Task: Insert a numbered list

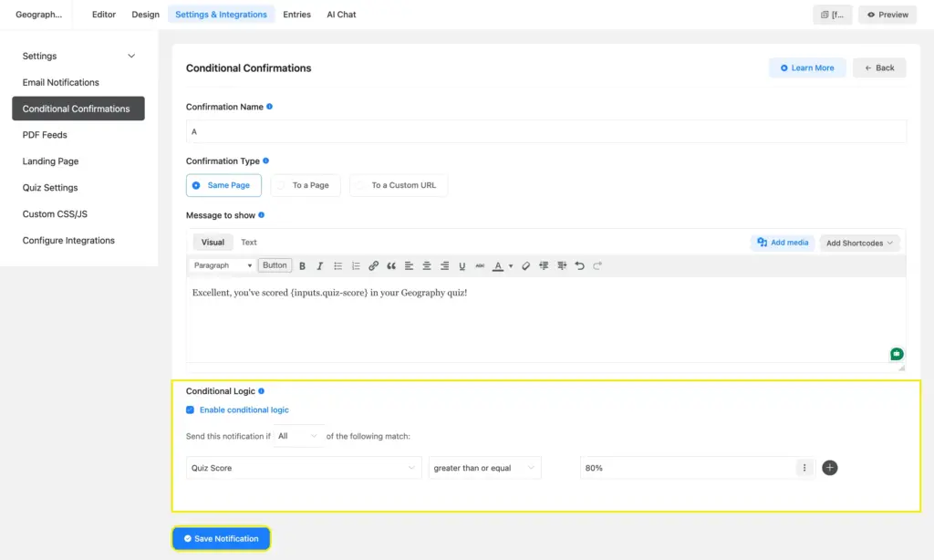Action: coord(356,265)
